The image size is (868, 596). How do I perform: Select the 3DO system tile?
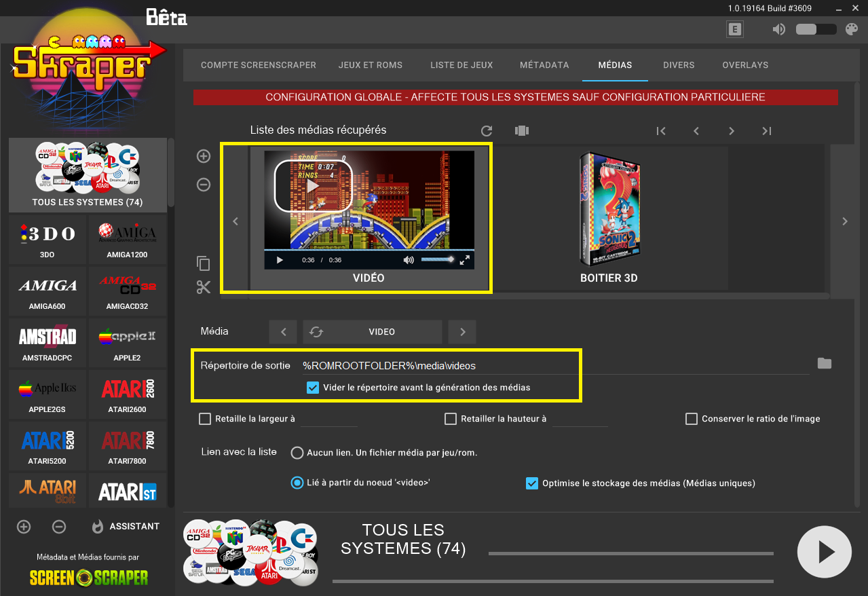tap(48, 240)
